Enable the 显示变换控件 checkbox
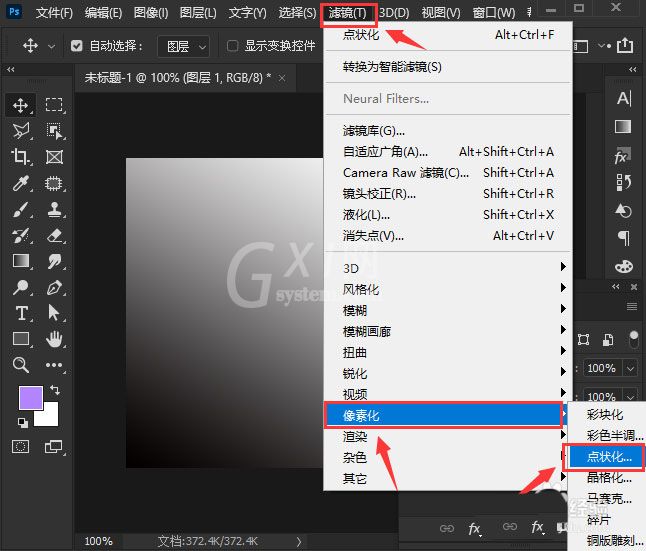646x551 pixels. click(232, 46)
